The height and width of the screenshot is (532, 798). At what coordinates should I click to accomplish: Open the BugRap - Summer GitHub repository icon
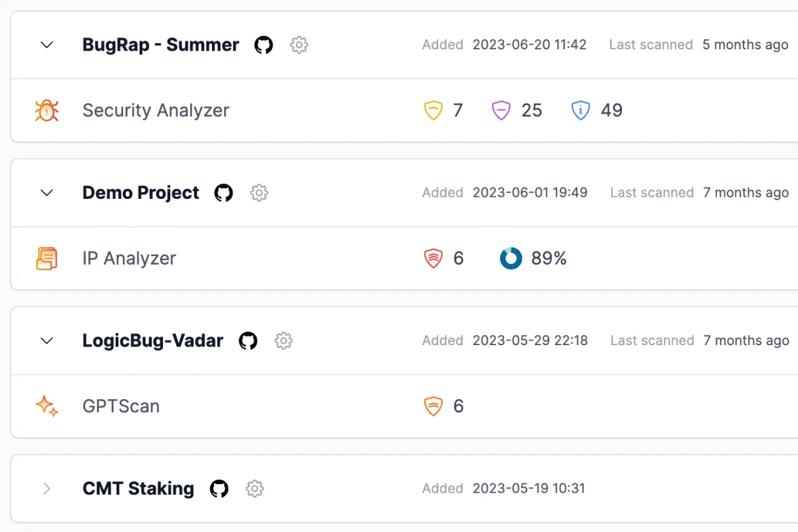click(x=264, y=45)
